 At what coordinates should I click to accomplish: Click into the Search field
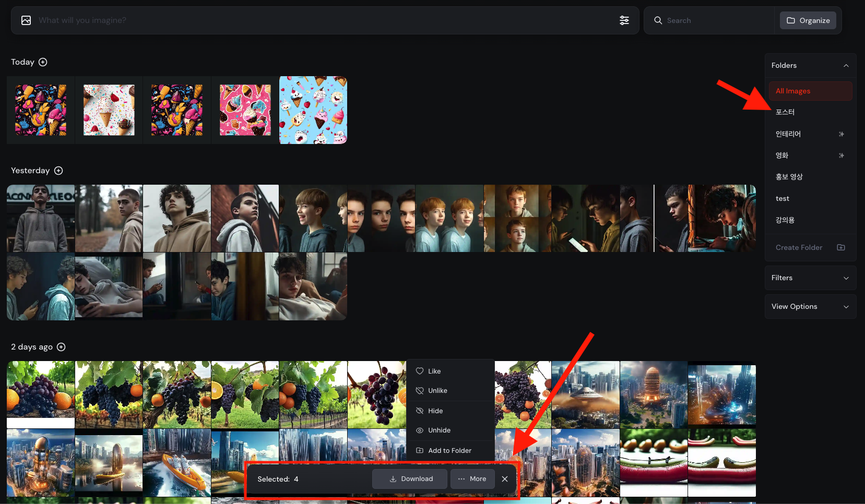tap(718, 20)
